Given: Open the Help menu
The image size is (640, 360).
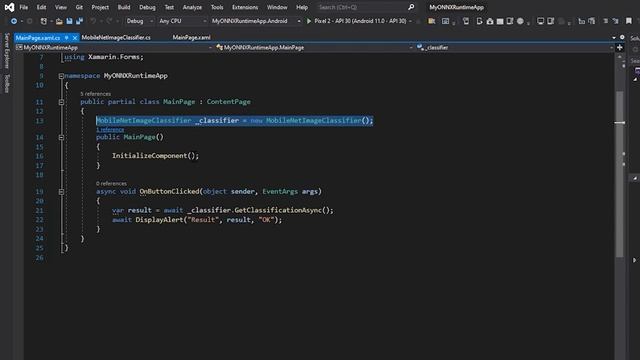Looking at the screenshot, I should point(302,7).
